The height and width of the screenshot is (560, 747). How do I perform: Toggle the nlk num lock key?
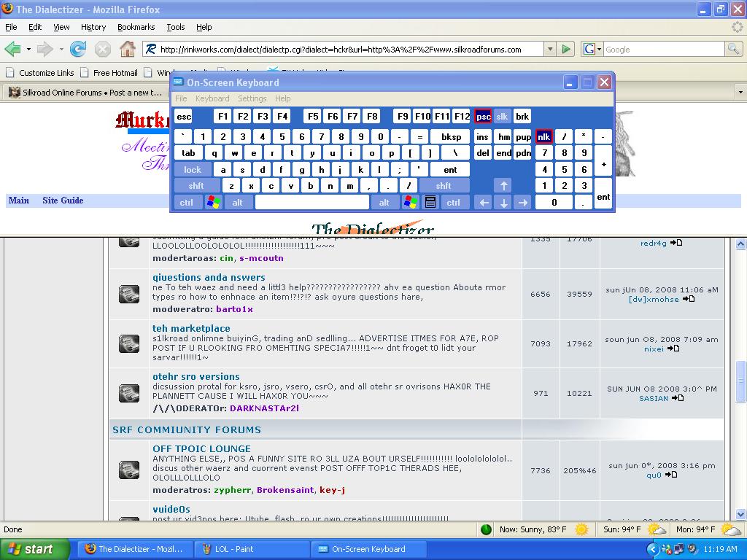click(543, 136)
